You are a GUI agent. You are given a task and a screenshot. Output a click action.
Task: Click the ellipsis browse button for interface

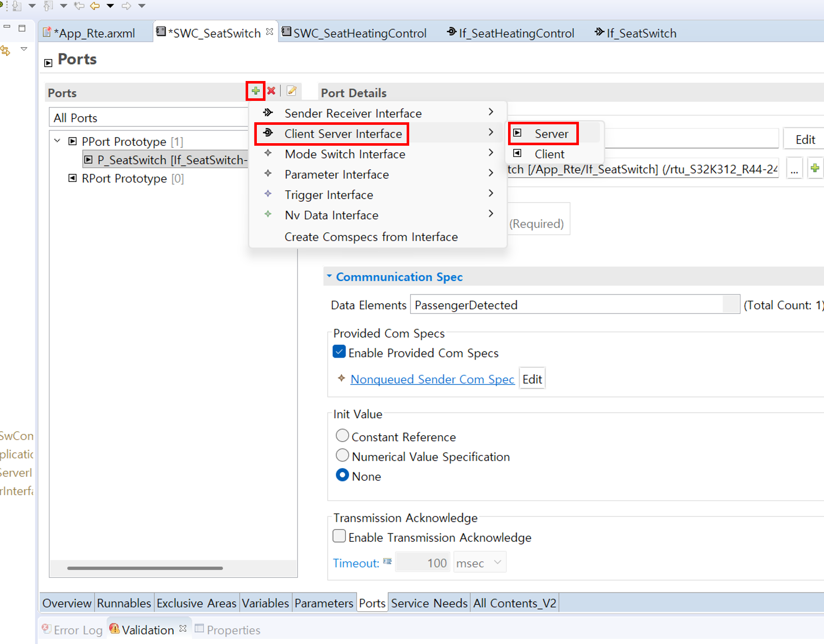[794, 169]
